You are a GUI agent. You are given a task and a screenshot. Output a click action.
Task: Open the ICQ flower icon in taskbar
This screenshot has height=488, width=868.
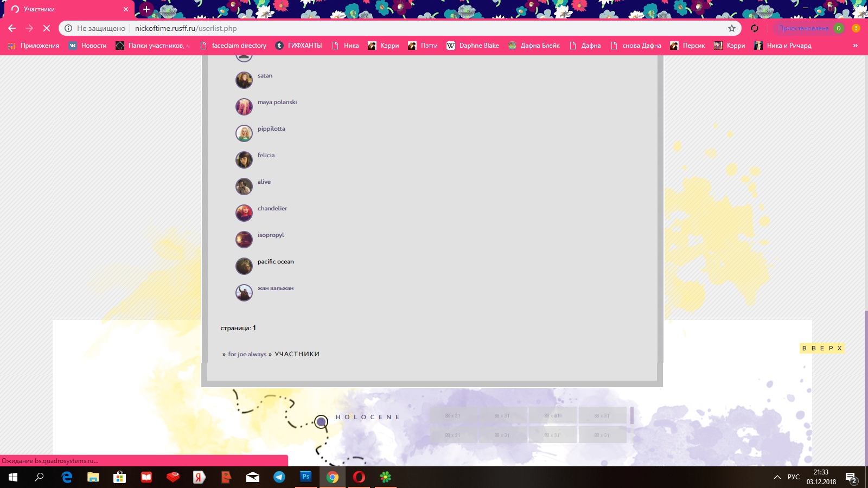(385, 477)
